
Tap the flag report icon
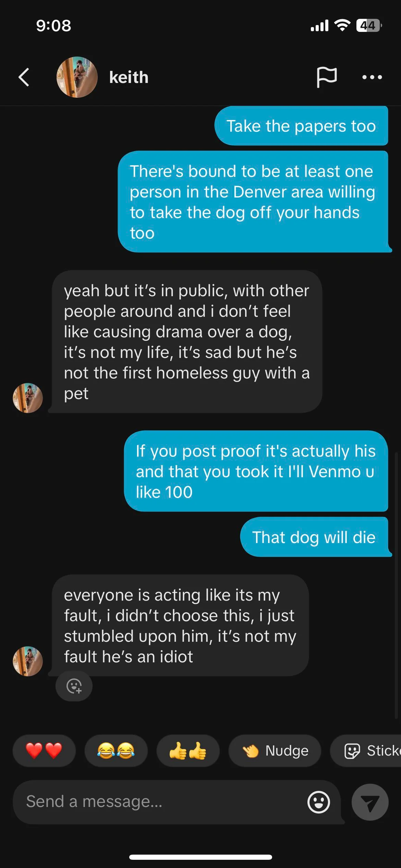point(327,77)
